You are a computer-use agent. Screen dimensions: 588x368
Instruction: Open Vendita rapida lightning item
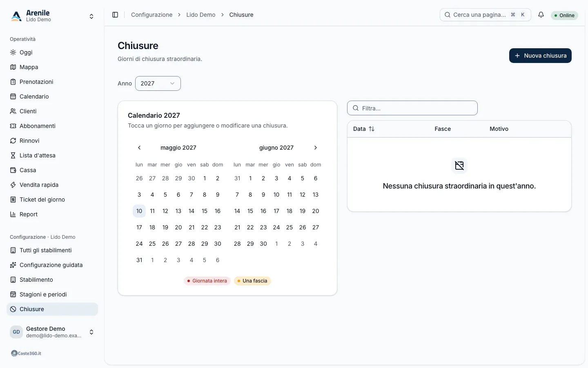click(52, 185)
